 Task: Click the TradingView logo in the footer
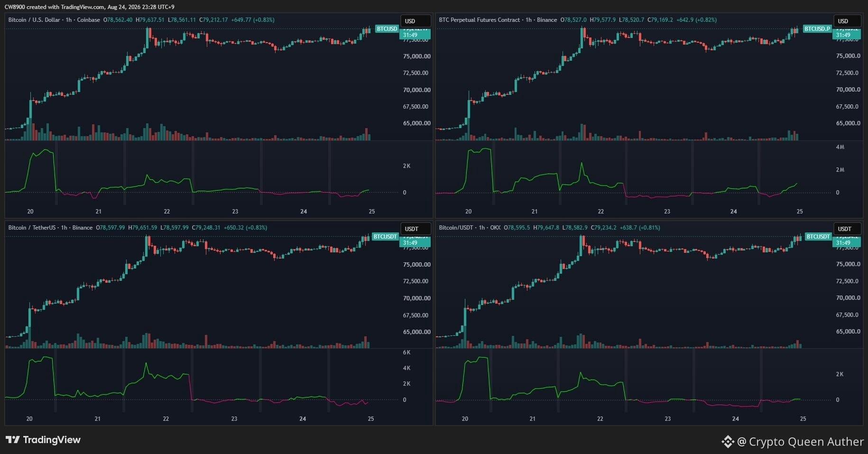click(x=43, y=440)
